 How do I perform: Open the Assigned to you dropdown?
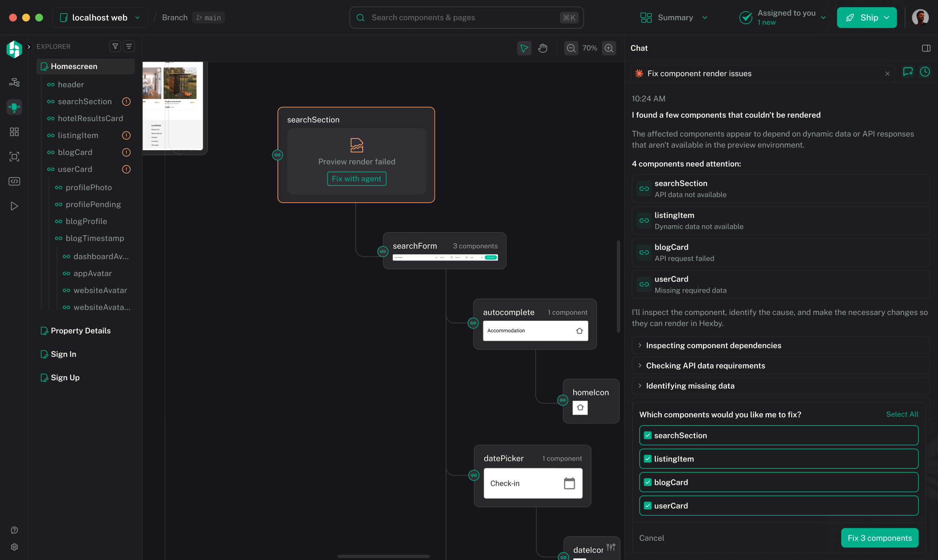point(782,17)
